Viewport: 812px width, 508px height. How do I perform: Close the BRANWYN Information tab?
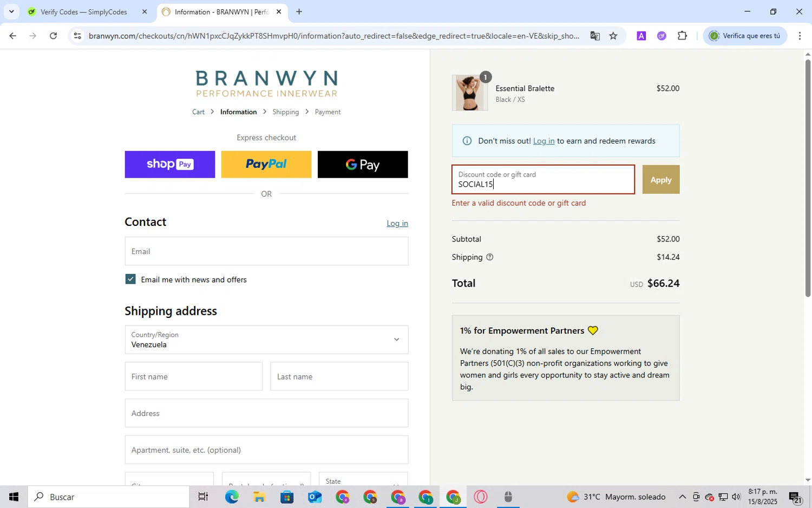point(279,11)
